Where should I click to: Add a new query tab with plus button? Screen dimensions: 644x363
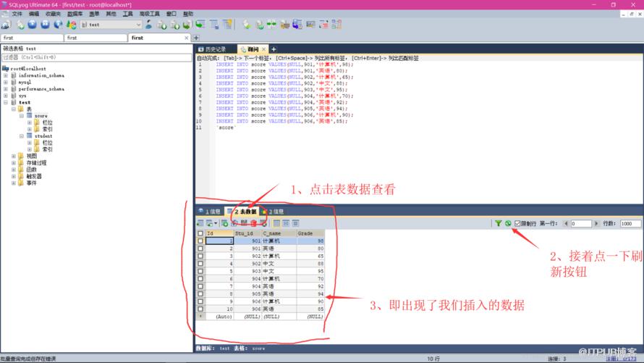click(x=274, y=49)
